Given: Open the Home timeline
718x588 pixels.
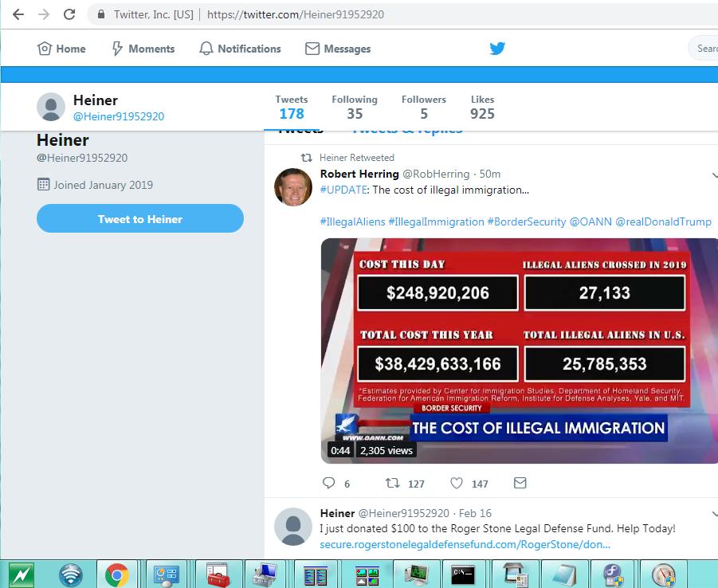Looking at the screenshot, I should pyautogui.click(x=61, y=49).
